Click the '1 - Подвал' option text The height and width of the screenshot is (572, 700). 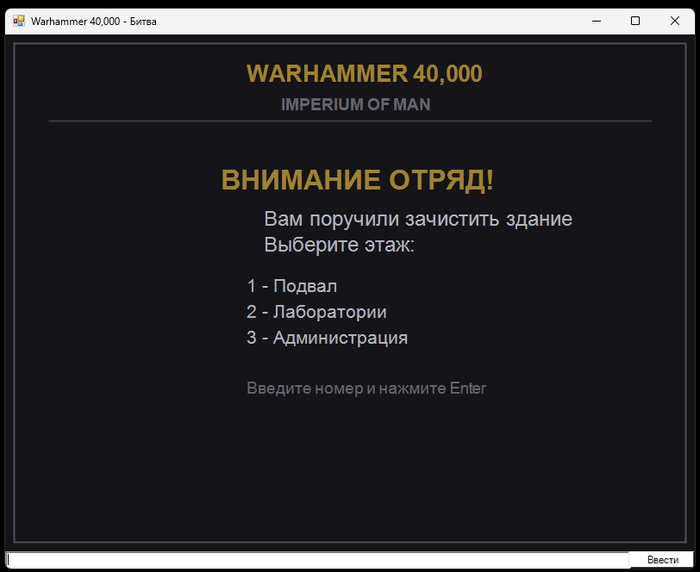pos(292,286)
